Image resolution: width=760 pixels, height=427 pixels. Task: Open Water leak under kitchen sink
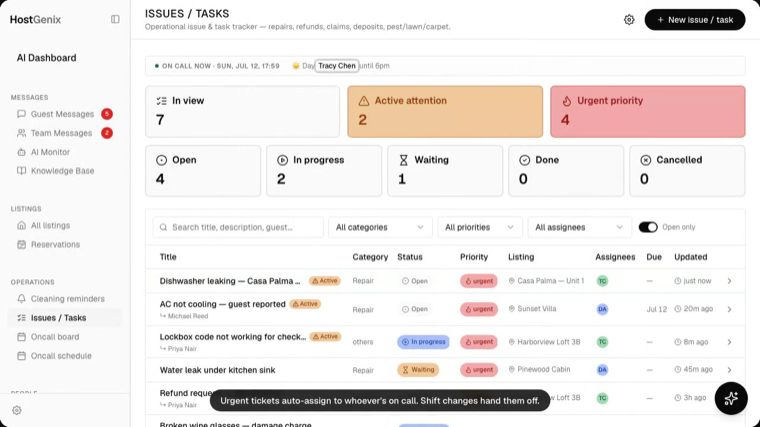tap(217, 370)
